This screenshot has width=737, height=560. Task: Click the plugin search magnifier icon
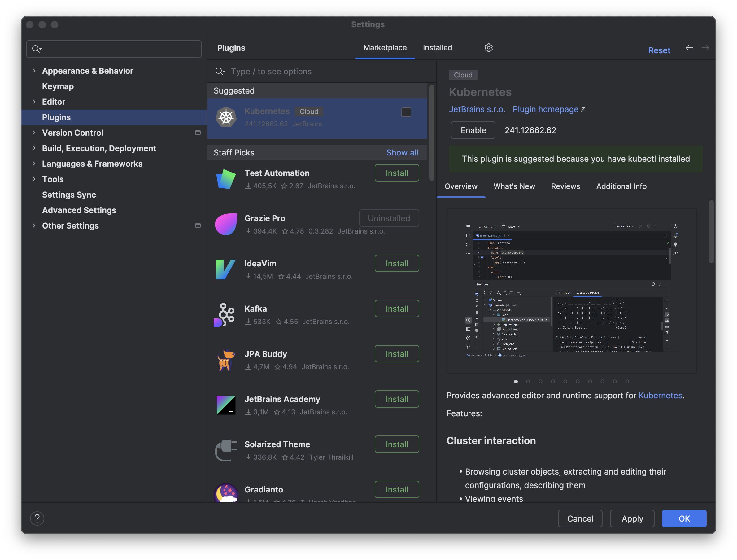pyautogui.click(x=220, y=71)
